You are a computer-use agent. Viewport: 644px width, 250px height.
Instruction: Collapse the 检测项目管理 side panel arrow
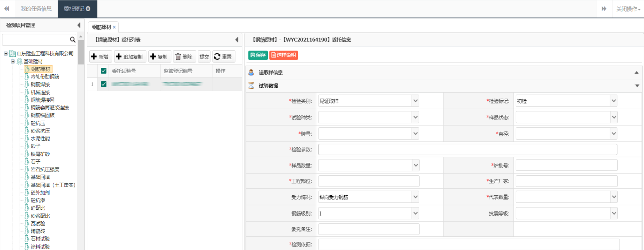click(79, 25)
